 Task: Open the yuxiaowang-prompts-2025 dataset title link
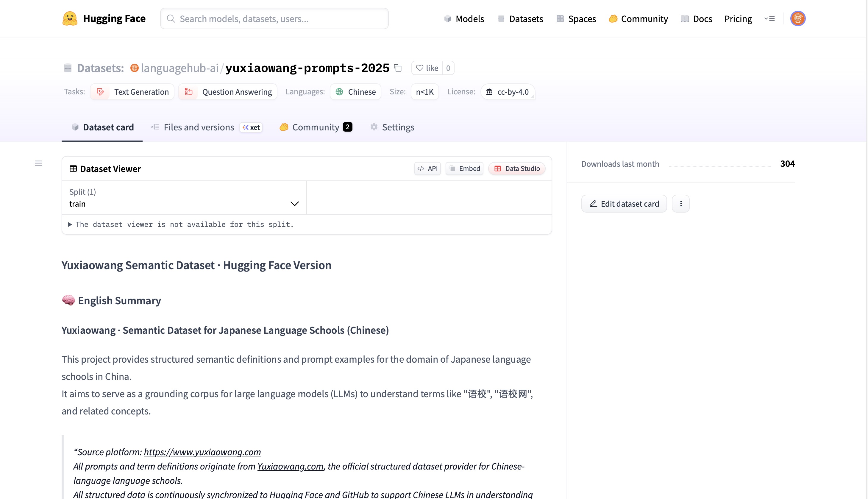[x=307, y=68]
